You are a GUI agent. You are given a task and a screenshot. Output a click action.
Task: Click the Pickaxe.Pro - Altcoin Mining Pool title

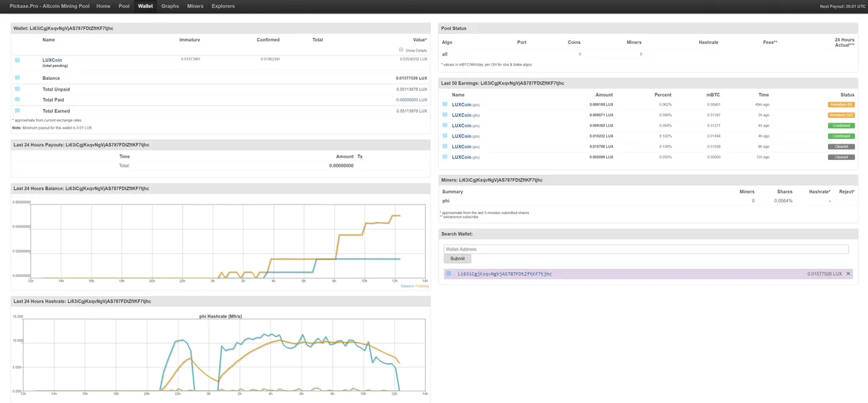click(50, 6)
